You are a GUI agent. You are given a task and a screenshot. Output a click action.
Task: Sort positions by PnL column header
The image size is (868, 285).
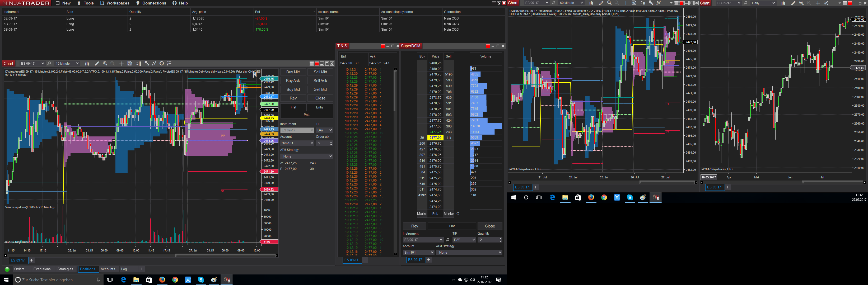285,12
